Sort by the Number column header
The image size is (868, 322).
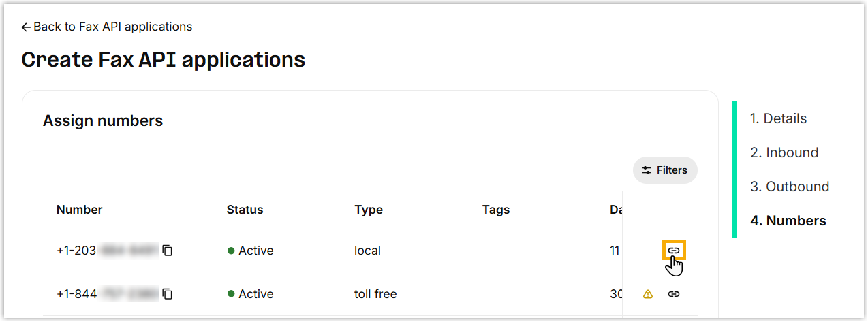tap(79, 210)
